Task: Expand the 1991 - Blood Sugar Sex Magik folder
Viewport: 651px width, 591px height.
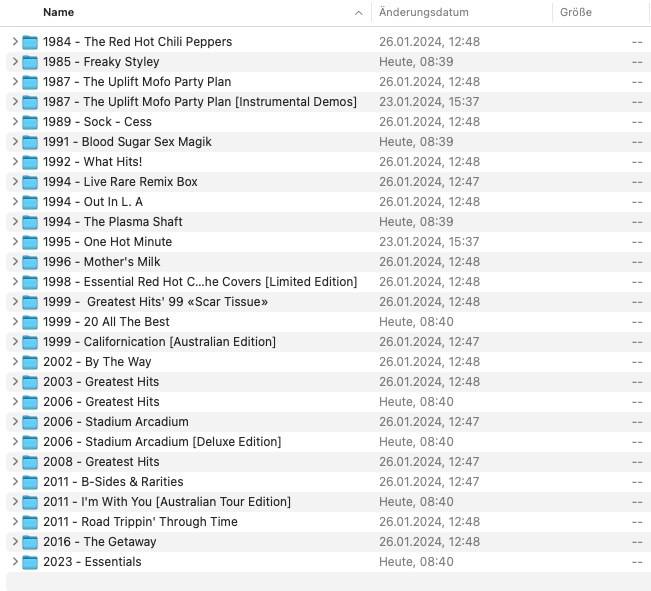Action: (x=15, y=142)
